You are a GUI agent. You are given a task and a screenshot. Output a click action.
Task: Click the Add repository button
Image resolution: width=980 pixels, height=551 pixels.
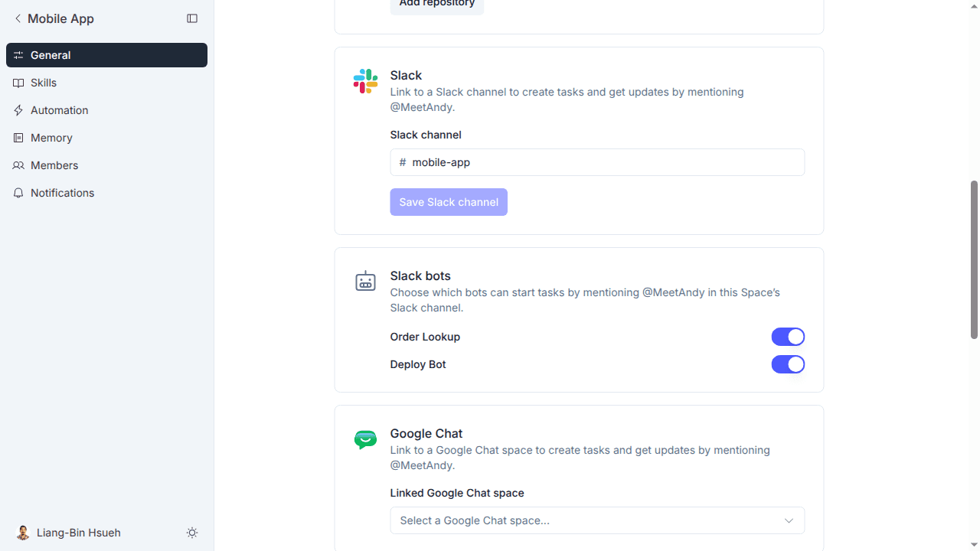coord(437,5)
